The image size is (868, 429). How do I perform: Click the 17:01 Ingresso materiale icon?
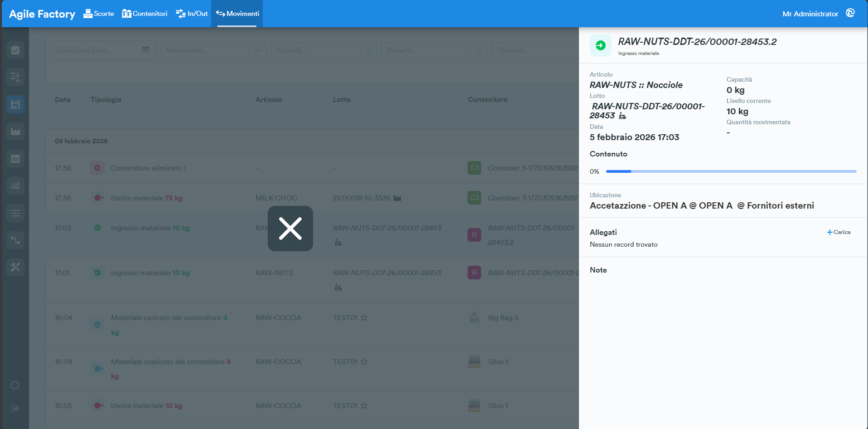97,273
